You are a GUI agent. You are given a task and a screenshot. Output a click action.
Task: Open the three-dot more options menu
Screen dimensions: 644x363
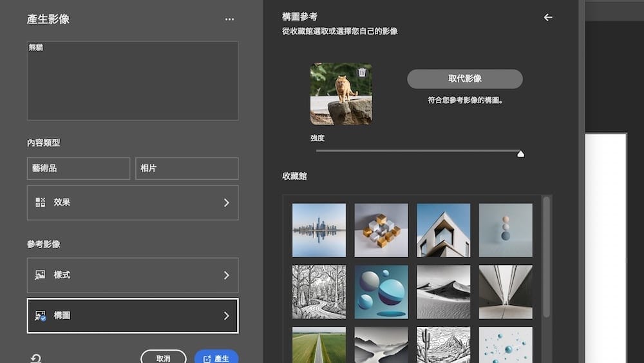(229, 19)
